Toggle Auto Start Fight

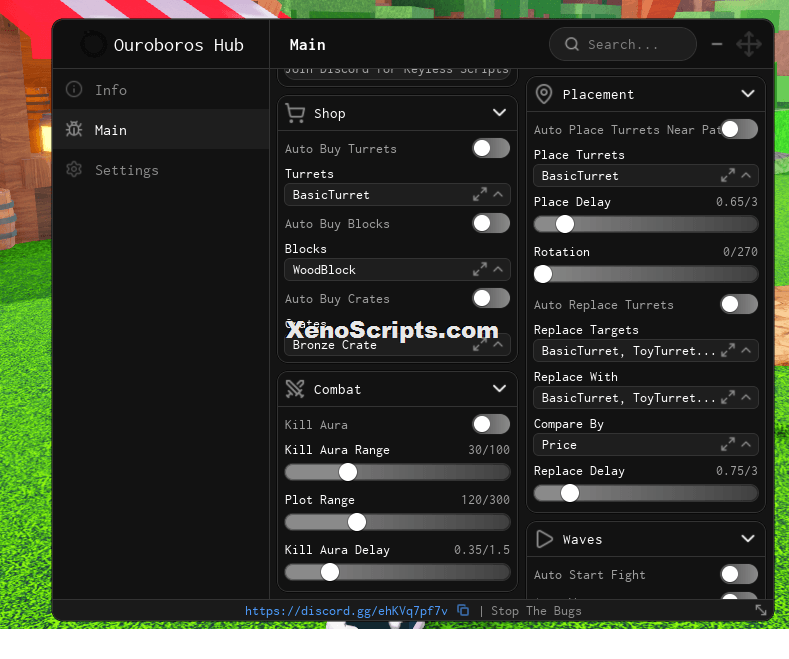739,574
